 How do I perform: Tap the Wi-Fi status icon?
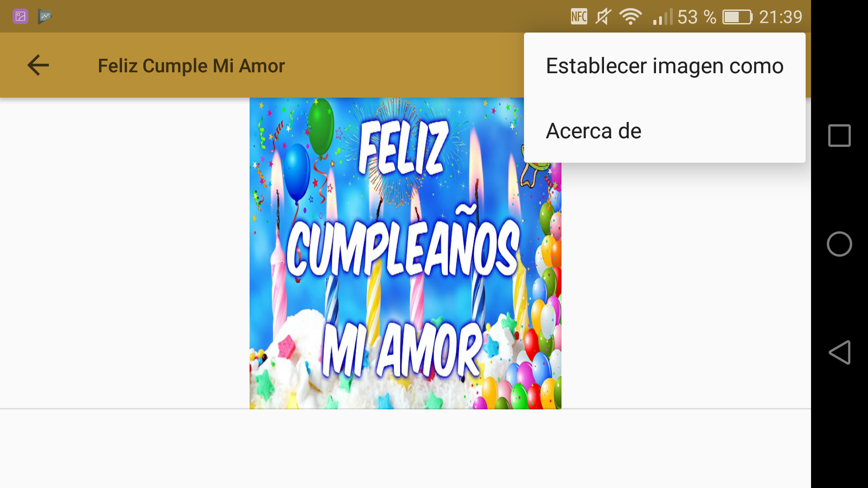point(631,17)
